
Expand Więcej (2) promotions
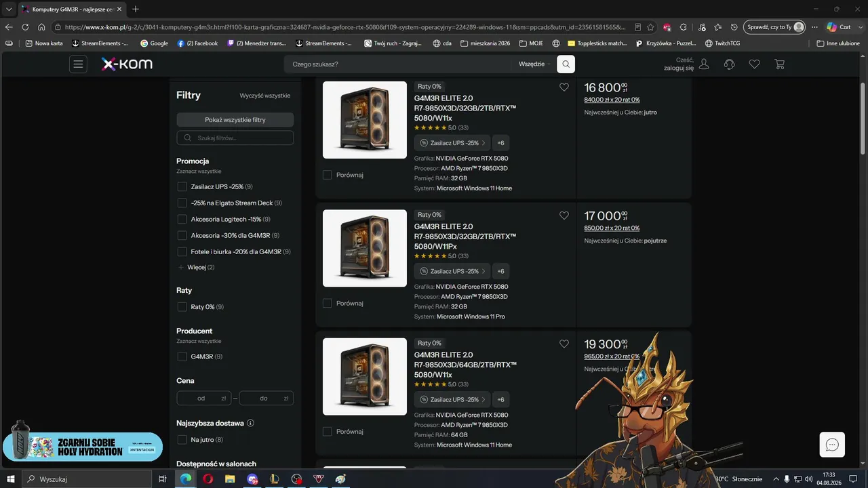(x=196, y=267)
